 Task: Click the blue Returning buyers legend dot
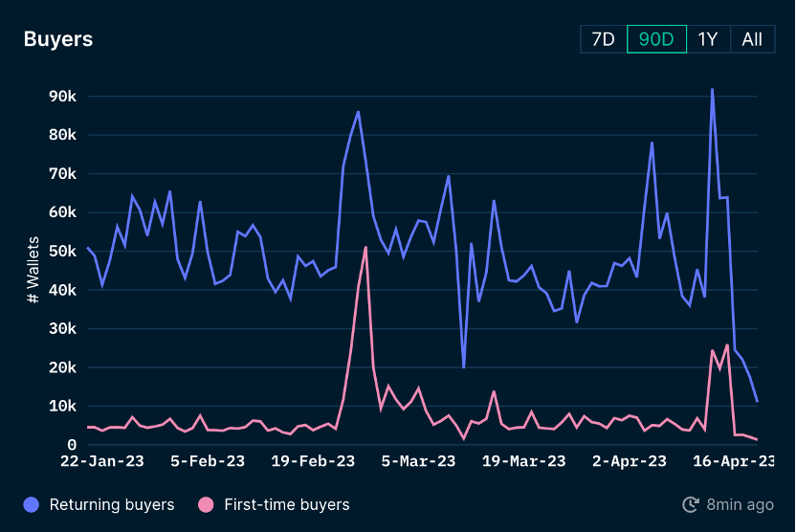[31, 504]
